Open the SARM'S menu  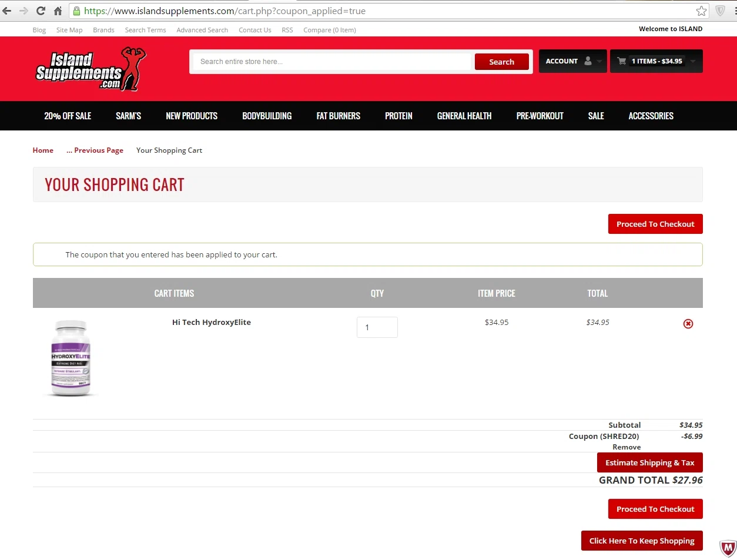pos(128,116)
